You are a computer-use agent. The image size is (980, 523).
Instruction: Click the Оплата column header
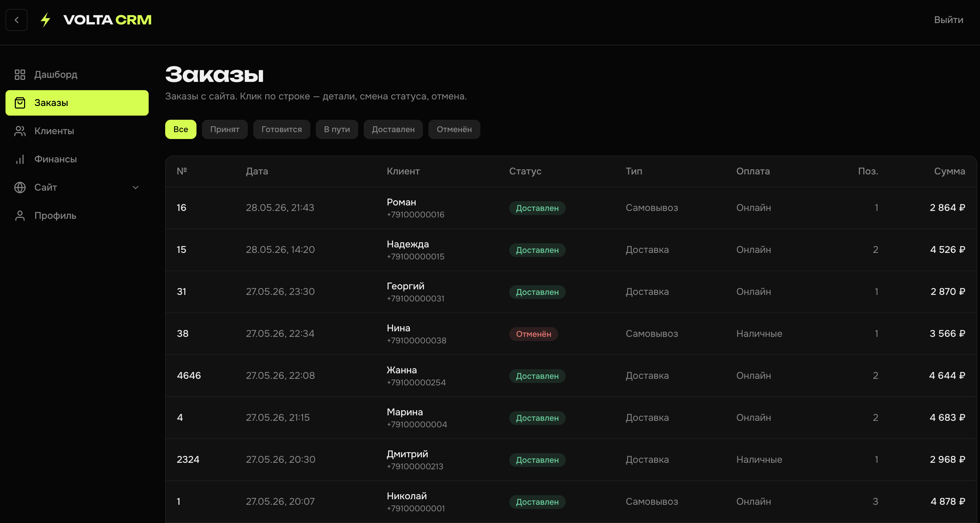(x=753, y=171)
